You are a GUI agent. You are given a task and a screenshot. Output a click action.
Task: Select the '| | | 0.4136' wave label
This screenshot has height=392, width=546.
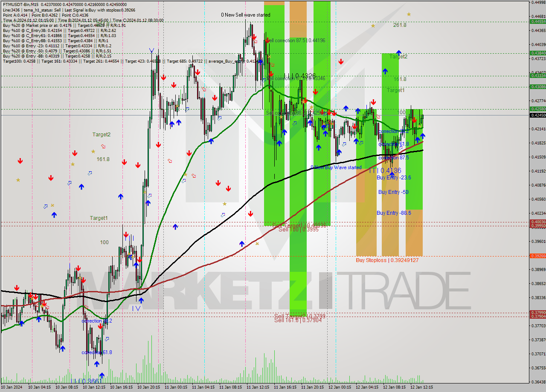[385, 170]
